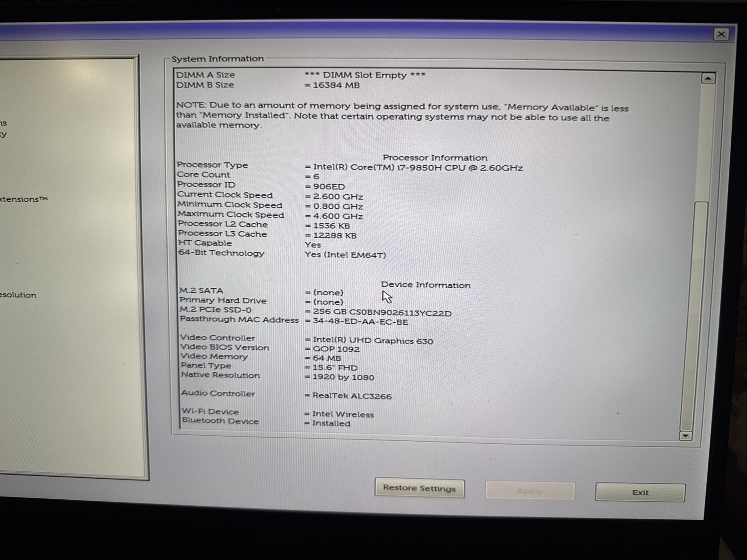Image resolution: width=747 pixels, height=560 pixels.
Task: Close the BIOS setup window
Action: click(721, 34)
